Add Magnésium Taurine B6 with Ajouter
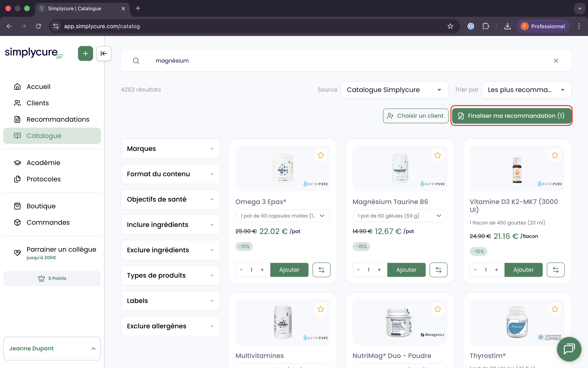The image size is (588, 368). tap(406, 270)
